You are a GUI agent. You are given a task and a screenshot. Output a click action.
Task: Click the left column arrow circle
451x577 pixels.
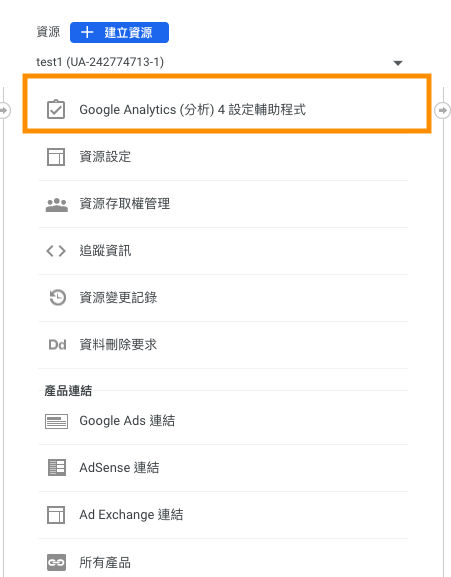point(4,110)
